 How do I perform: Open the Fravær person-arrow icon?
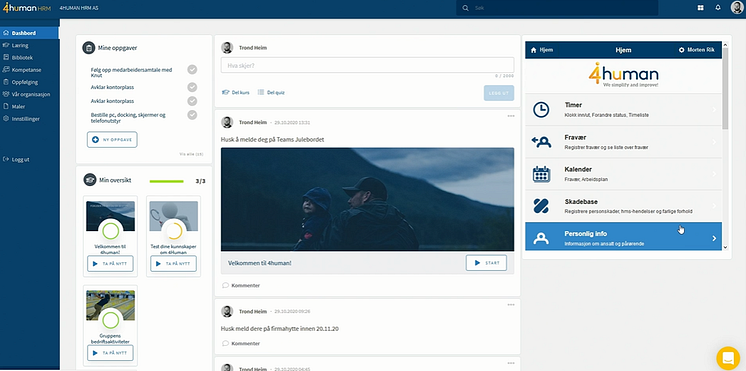pos(541,142)
